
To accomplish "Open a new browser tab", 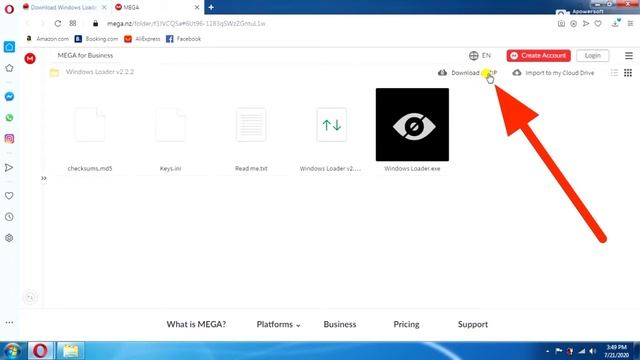I will [x=211, y=7].
